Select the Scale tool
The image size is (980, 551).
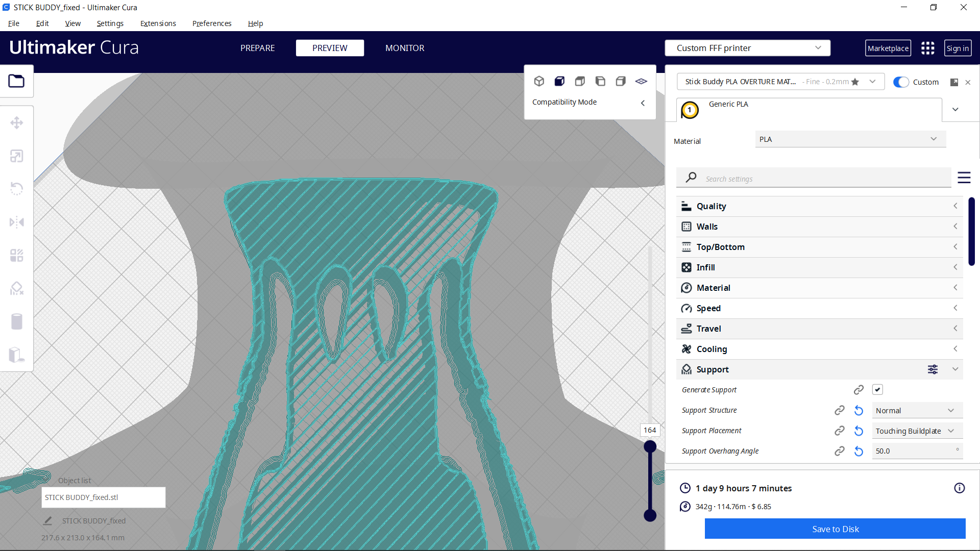(17, 156)
